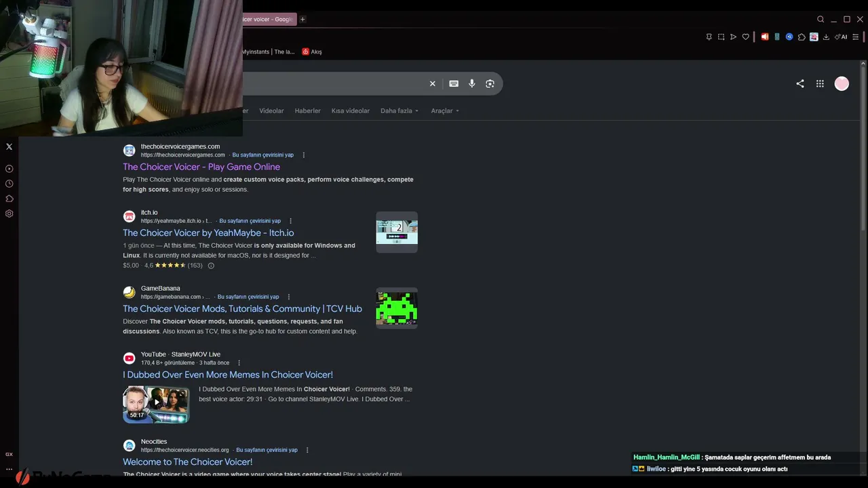Translate the thechoicervoicergames.com page
This screenshot has width=868, height=488.
263,155
